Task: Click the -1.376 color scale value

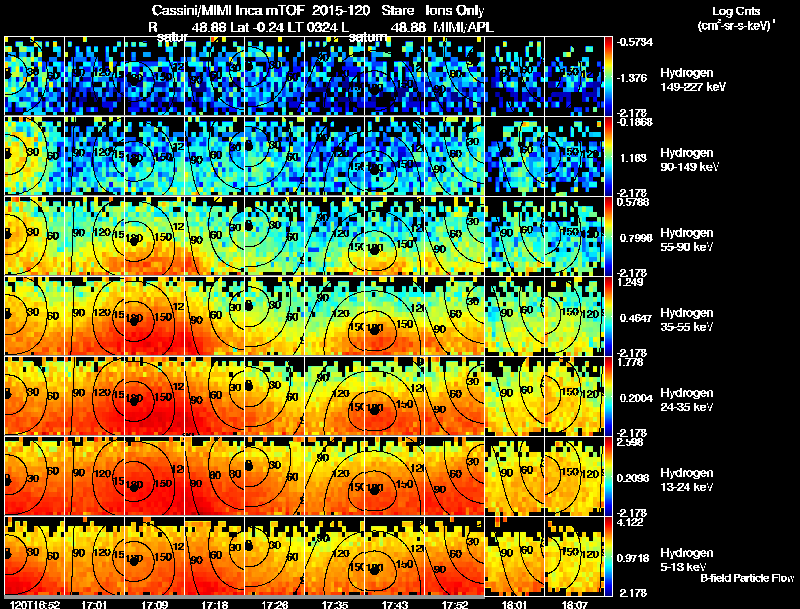Action: tap(632, 78)
